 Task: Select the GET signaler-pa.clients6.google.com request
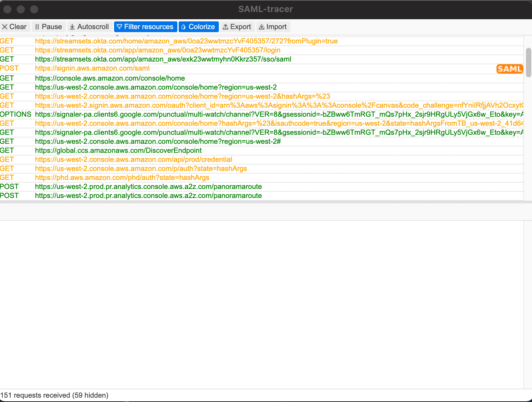(x=262, y=132)
